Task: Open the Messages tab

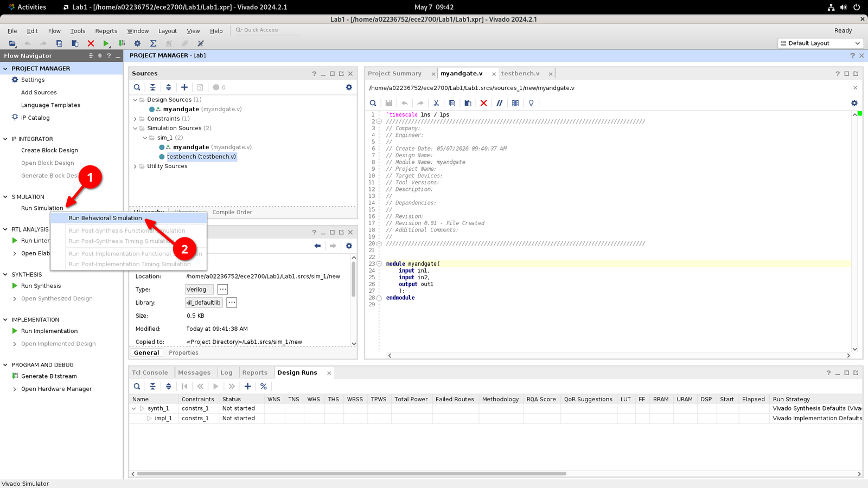Action: click(x=194, y=373)
